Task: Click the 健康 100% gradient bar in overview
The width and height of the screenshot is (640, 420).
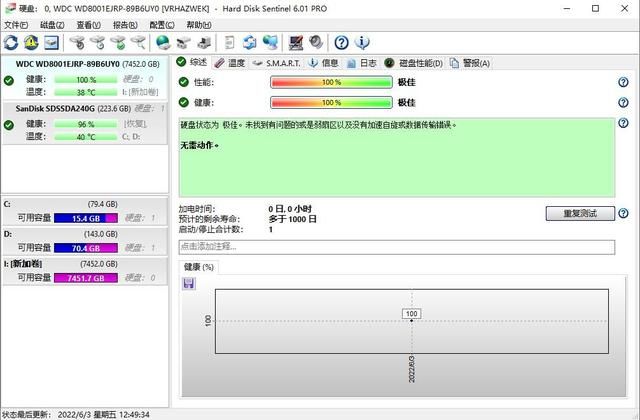Action: 331,102
